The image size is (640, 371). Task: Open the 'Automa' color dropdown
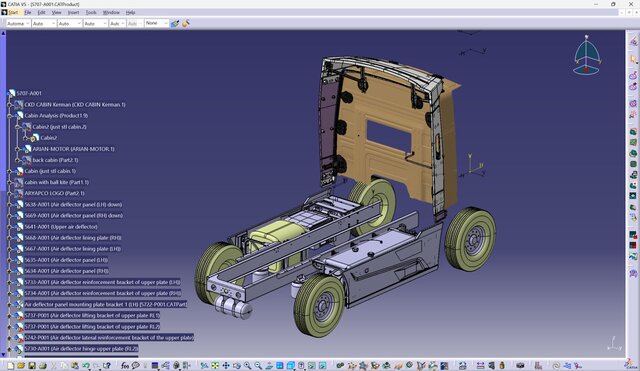18,24
